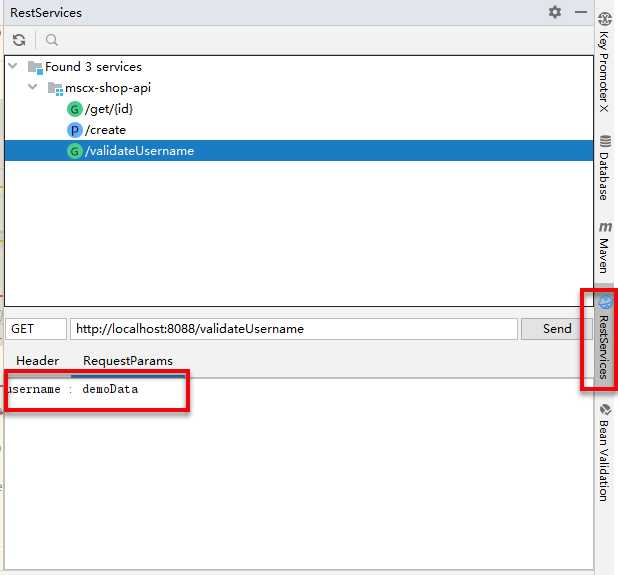Viewport: 618px width, 575px height.
Task: Toggle the RestServices sidebar tab
Action: pos(605,337)
